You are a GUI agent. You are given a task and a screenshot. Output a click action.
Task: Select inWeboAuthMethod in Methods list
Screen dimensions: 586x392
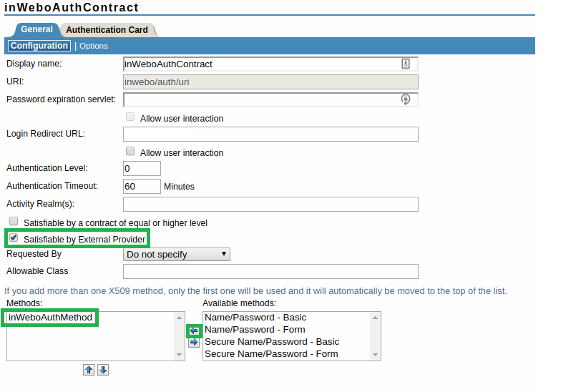click(x=50, y=317)
